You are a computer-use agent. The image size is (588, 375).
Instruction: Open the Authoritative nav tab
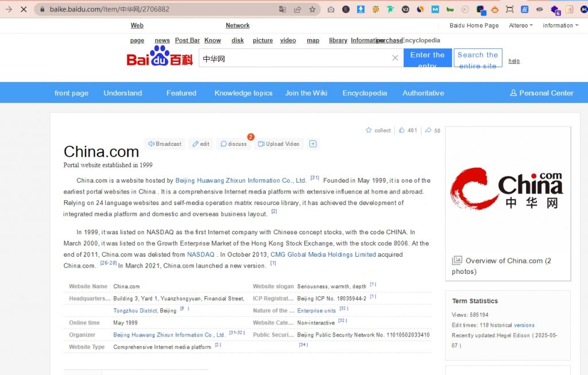[423, 93]
